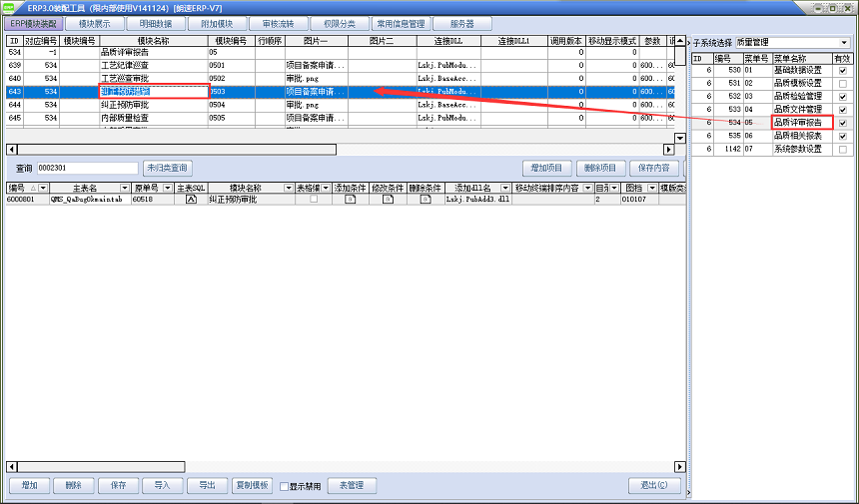
Task: Enable the 显示禁用 checkbox
Action: (284, 486)
